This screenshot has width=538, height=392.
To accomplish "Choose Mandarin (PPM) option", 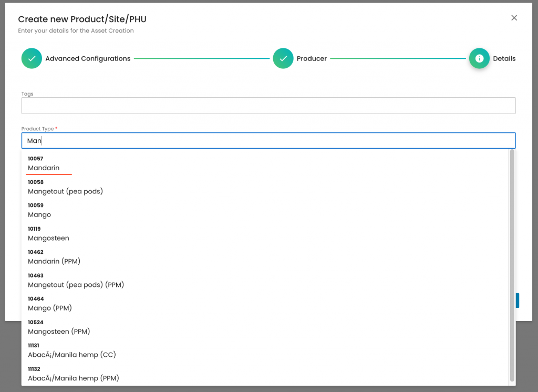I will click(x=54, y=261).
